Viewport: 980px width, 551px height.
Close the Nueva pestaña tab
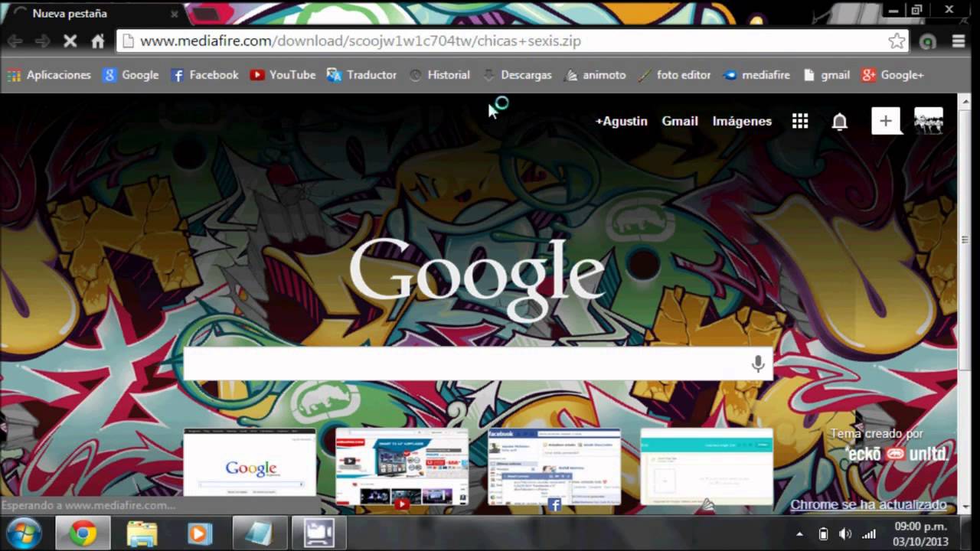coord(175,14)
